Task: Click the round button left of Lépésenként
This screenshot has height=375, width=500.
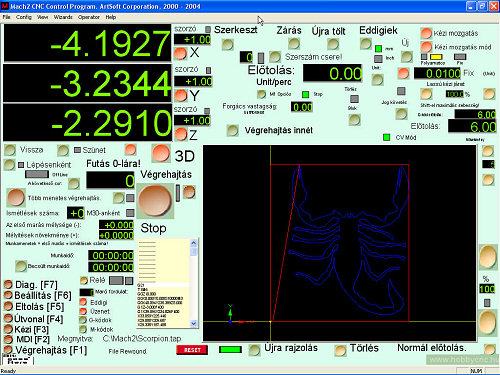Action: [9, 165]
